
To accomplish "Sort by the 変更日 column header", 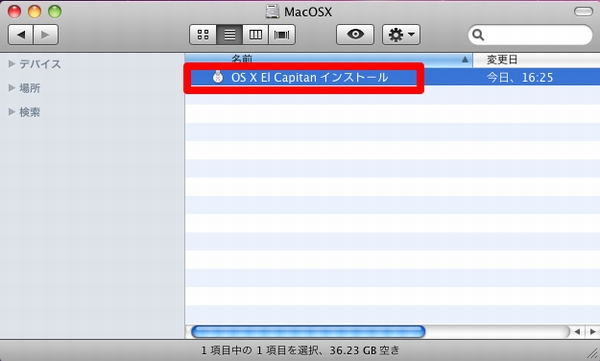I will point(536,60).
